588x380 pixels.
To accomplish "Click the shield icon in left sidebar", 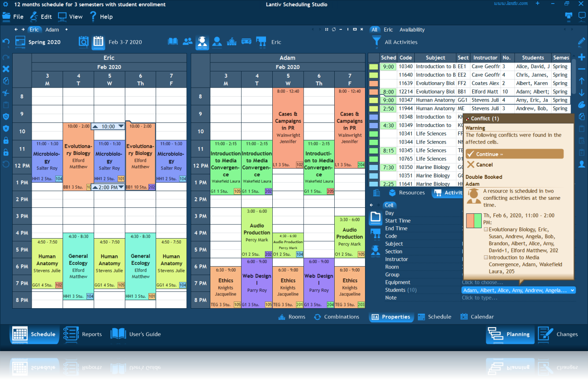I will pyautogui.click(x=6, y=117).
